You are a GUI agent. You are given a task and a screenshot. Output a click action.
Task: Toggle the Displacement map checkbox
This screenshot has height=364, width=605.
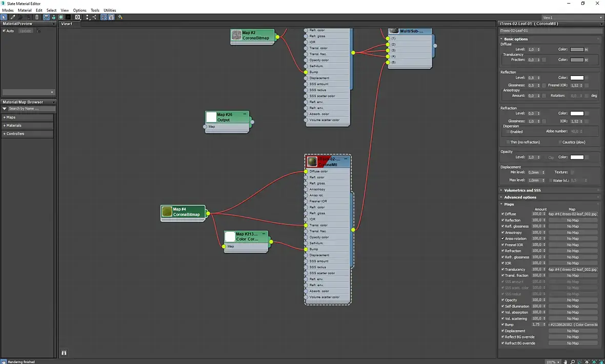pyautogui.click(x=503, y=331)
